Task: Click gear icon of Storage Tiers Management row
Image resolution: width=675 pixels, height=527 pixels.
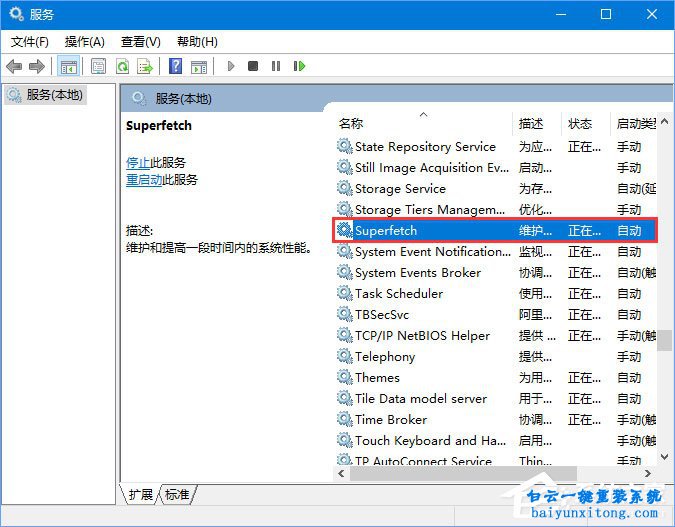Action: [344, 209]
